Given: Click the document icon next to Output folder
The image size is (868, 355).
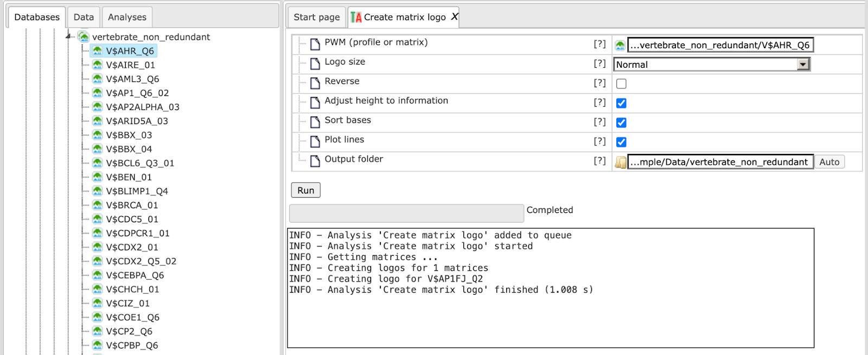Looking at the screenshot, I should (x=315, y=162).
